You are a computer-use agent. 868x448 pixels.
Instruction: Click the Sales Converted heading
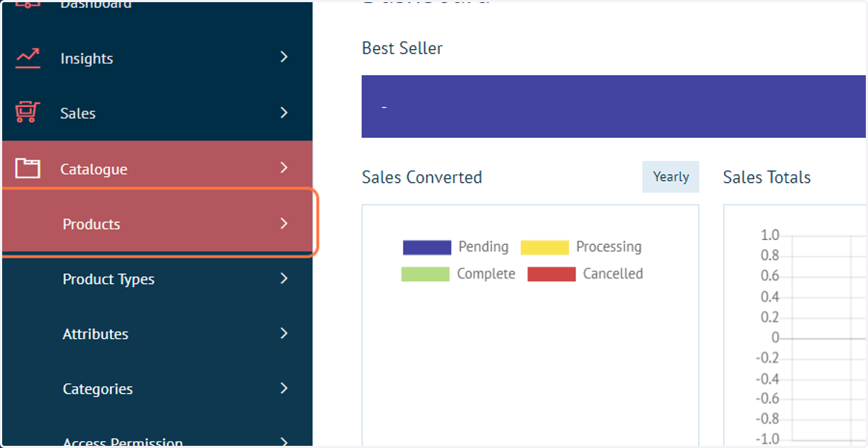pos(422,177)
